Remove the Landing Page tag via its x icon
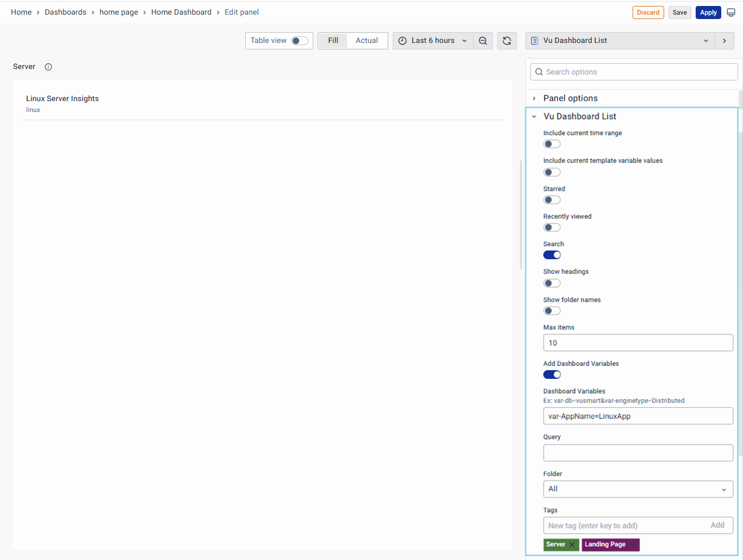The height and width of the screenshot is (560, 743). 632,544
